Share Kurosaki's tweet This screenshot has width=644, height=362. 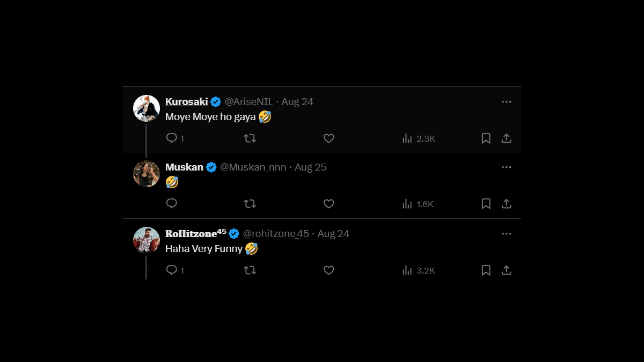(x=506, y=138)
